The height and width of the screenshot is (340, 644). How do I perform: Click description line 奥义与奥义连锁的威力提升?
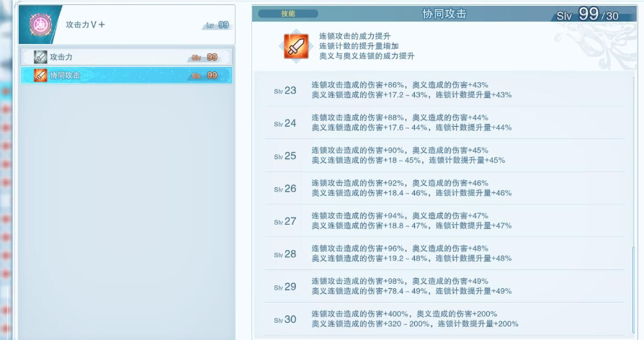point(367,56)
